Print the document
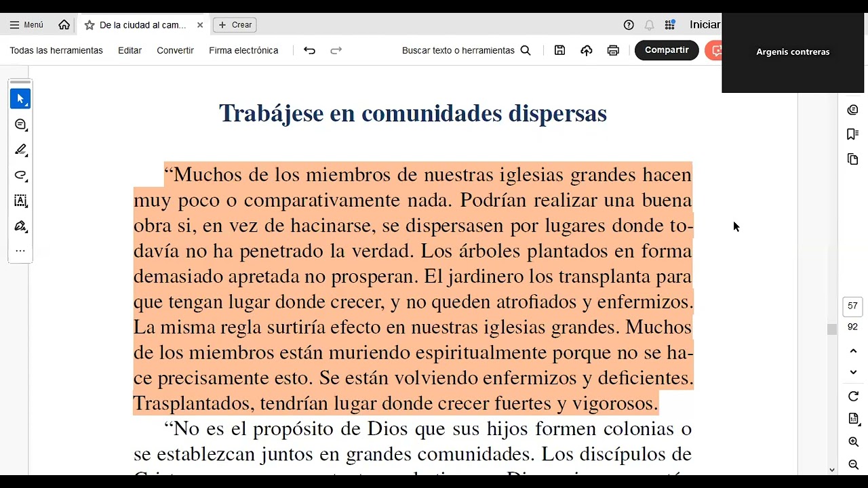The height and width of the screenshot is (488, 868). coord(613,50)
